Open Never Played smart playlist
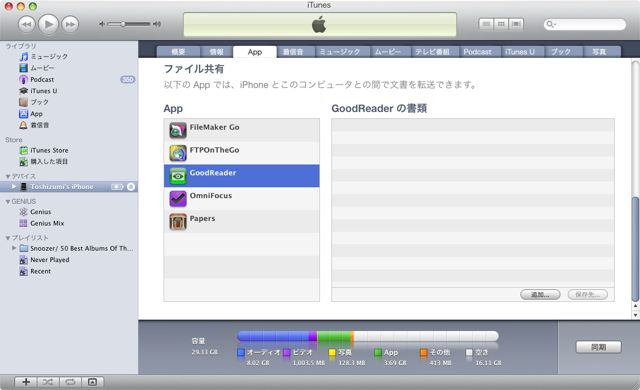This screenshot has width=640, height=390. tap(49, 260)
